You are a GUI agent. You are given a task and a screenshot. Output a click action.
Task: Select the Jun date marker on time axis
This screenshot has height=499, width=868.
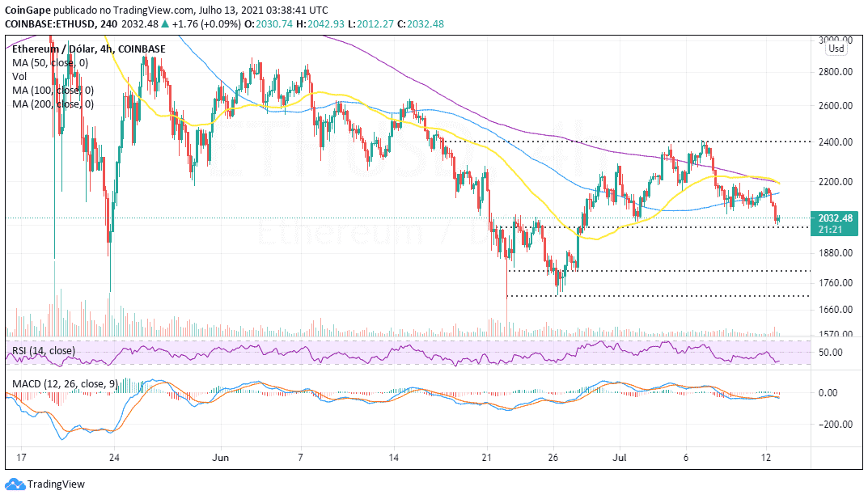pos(220,458)
